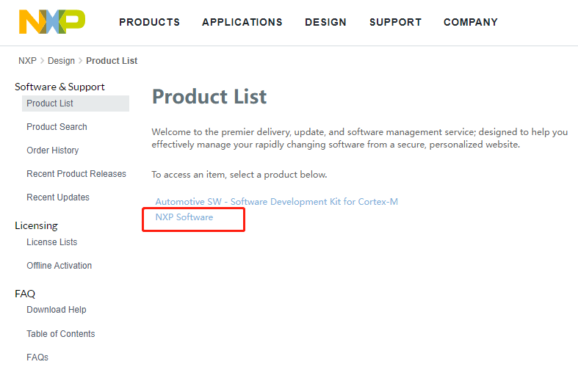Open the SUPPORT menu
Viewport: 578px width, 392px height.
pyautogui.click(x=396, y=22)
